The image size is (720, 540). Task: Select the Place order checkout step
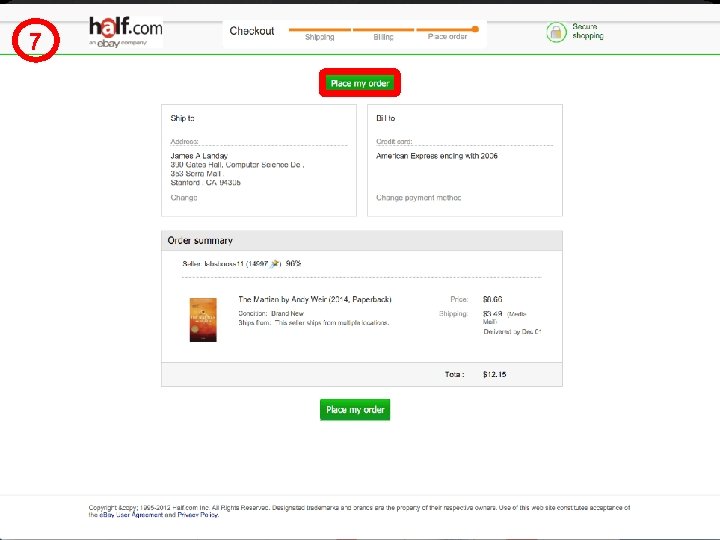[447, 36]
